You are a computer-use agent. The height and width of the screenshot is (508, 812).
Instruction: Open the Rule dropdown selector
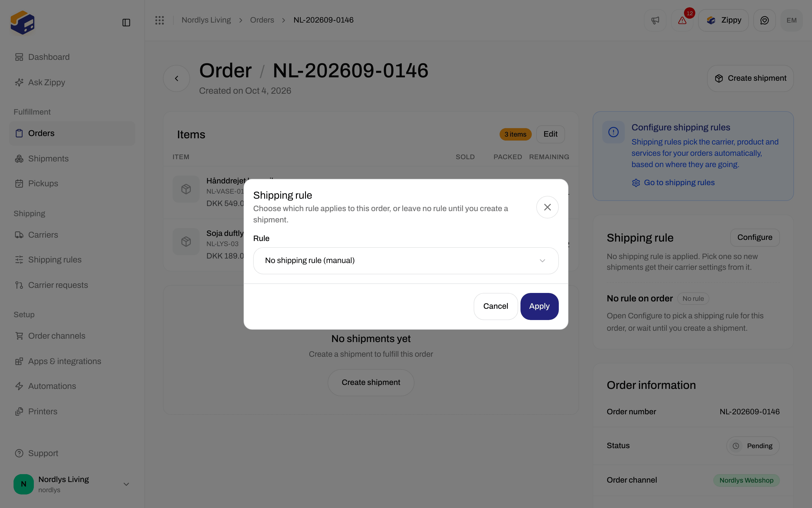(406, 261)
